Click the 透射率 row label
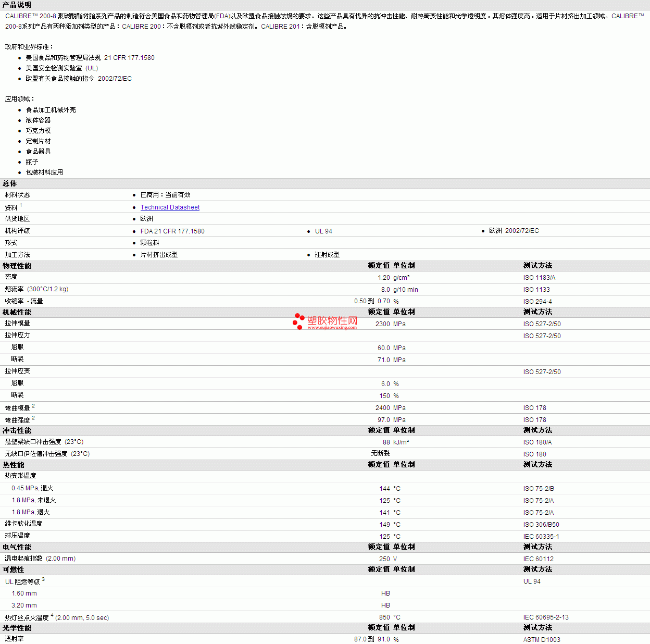 pos(15,639)
